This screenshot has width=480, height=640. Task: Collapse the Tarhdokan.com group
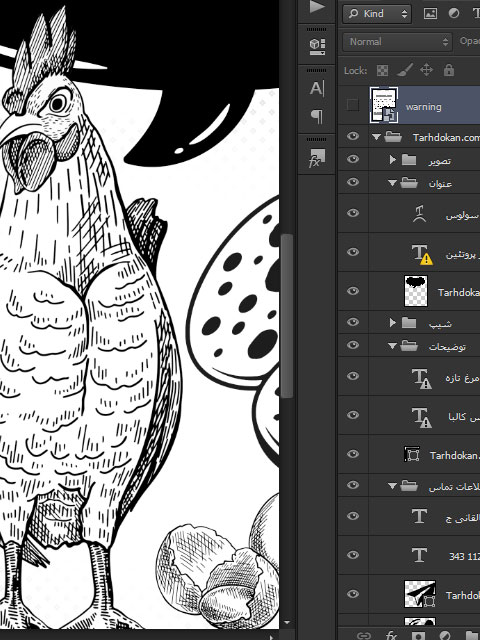click(x=376, y=137)
